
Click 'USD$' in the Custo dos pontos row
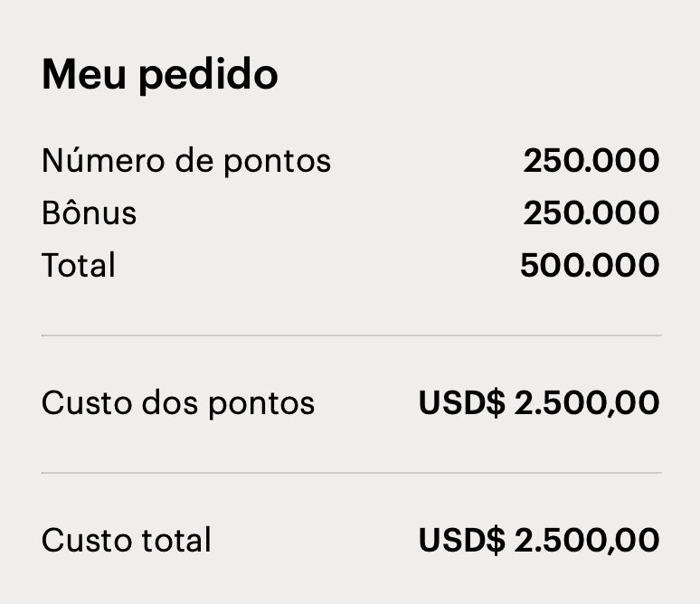[461, 403]
